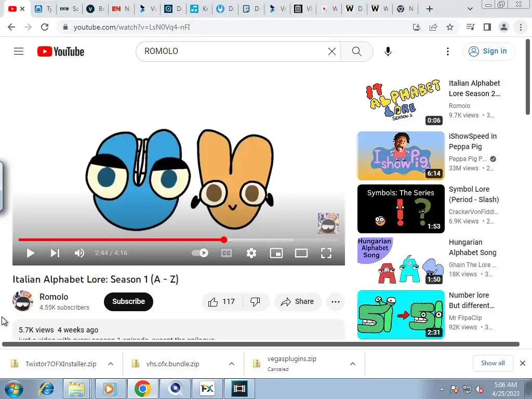Toggle the autoplay switch

tap(200, 253)
